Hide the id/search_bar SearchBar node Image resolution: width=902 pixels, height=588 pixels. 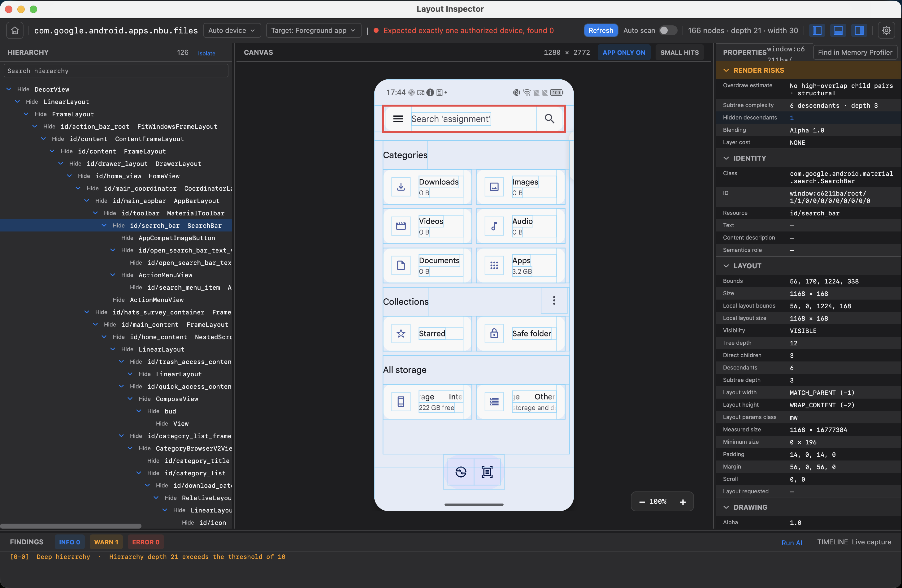[x=119, y=225]
